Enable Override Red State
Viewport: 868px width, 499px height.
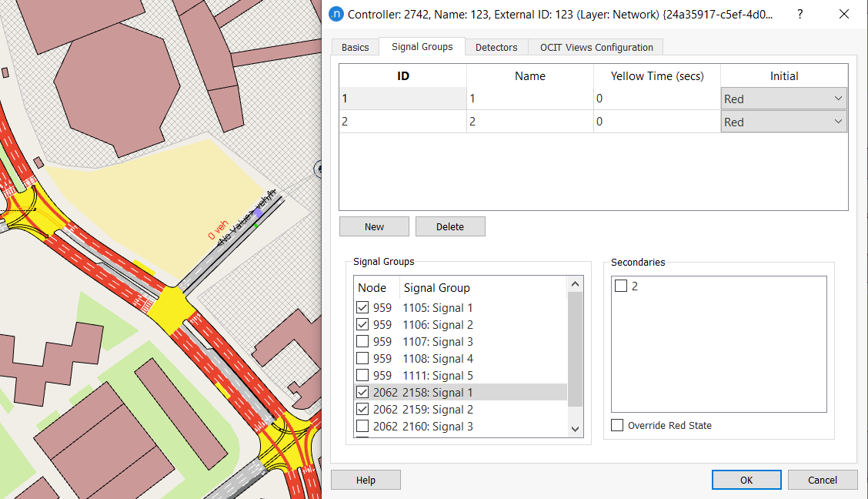tap(616, 424)
